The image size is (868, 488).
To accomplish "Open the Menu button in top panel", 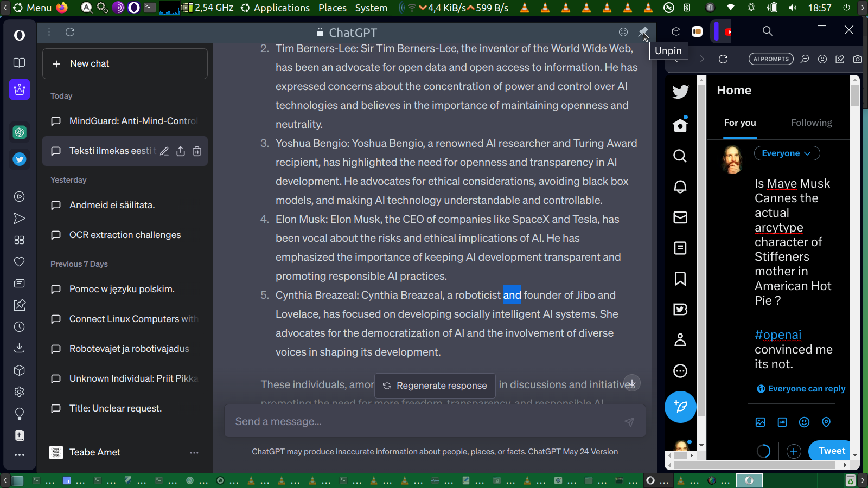I will point(33,8).
